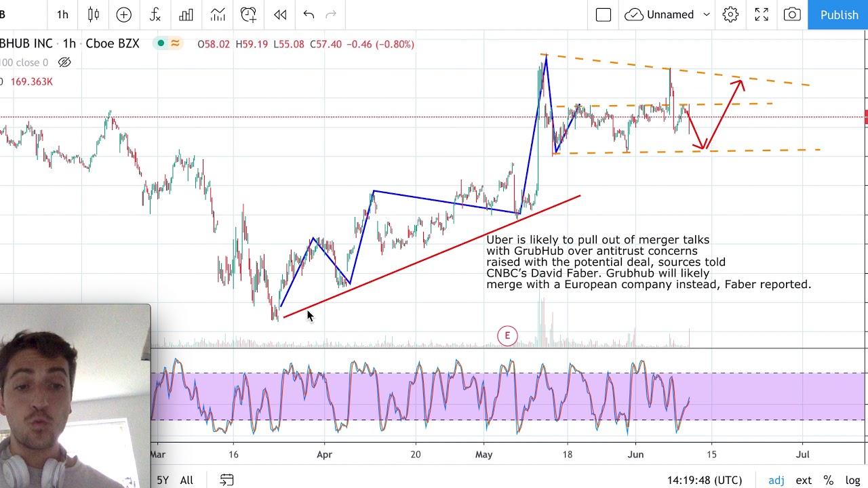Select the All date range
Viewport: 868px width, 488px height.
click(x=186, y=480)
